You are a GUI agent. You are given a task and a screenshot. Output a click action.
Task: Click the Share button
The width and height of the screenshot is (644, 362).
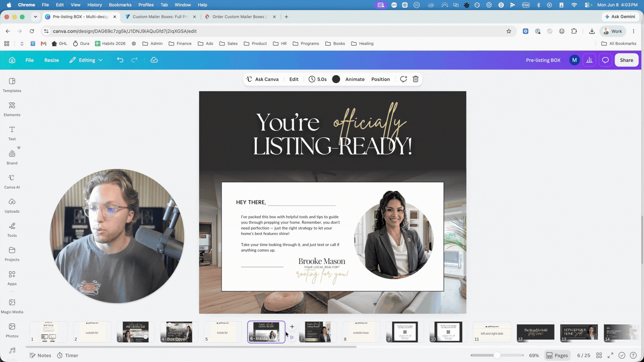627,60
